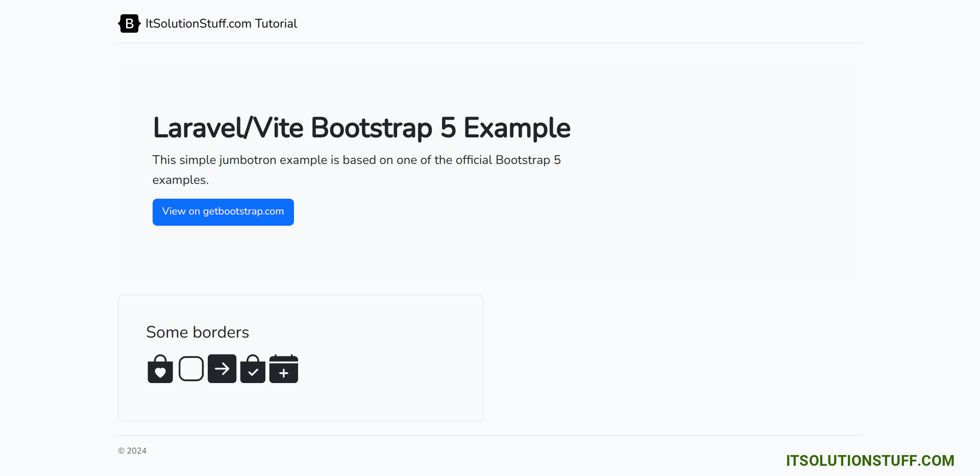Click the word Laravel/Vite in the heading
The width and height of the screenshot is (980, 476).
click(x=228, y=128)
